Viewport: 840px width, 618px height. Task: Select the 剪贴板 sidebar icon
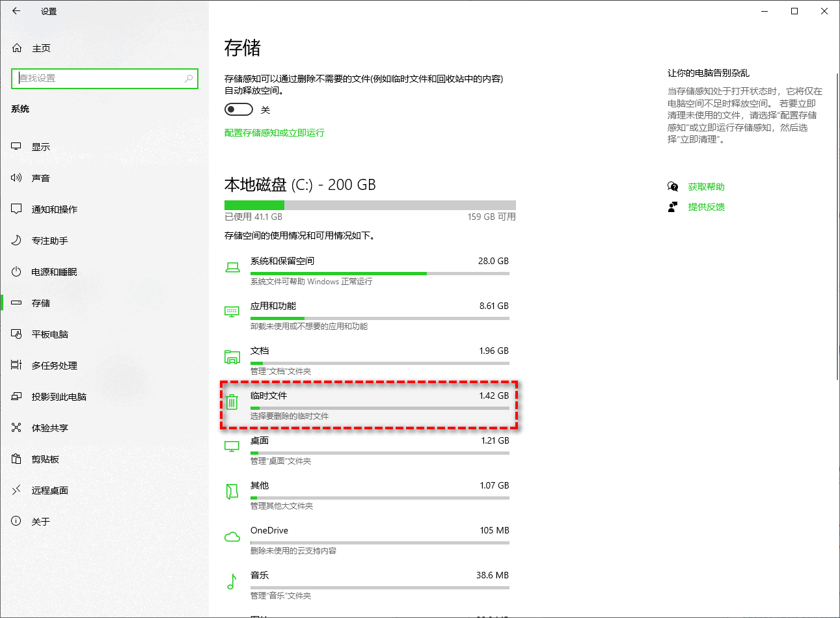point(16,459)
